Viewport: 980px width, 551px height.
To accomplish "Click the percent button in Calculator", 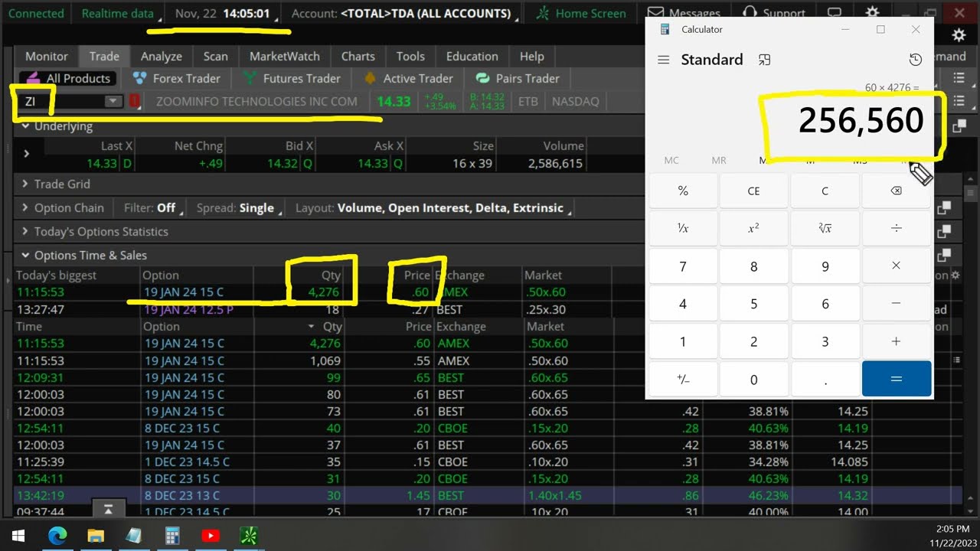I will coord(683,191).
